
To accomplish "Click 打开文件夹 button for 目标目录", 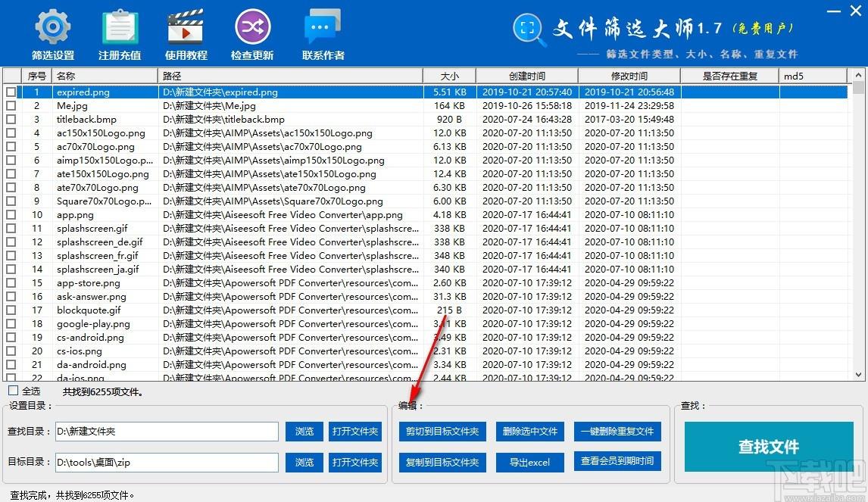I will coord(355,462).
